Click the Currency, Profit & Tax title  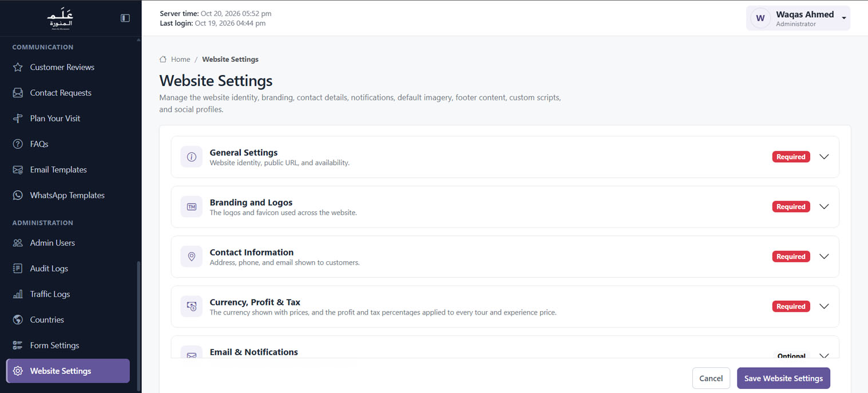(255, 302)
